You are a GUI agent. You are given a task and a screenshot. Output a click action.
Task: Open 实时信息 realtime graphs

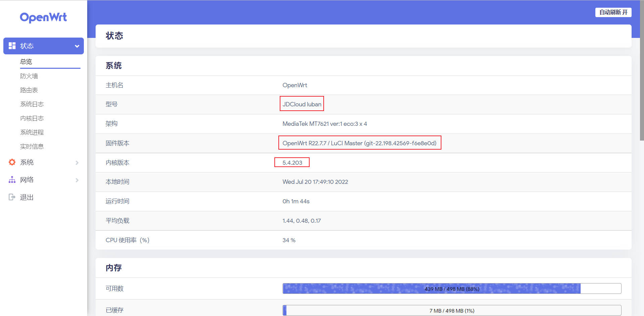point(32,147)
